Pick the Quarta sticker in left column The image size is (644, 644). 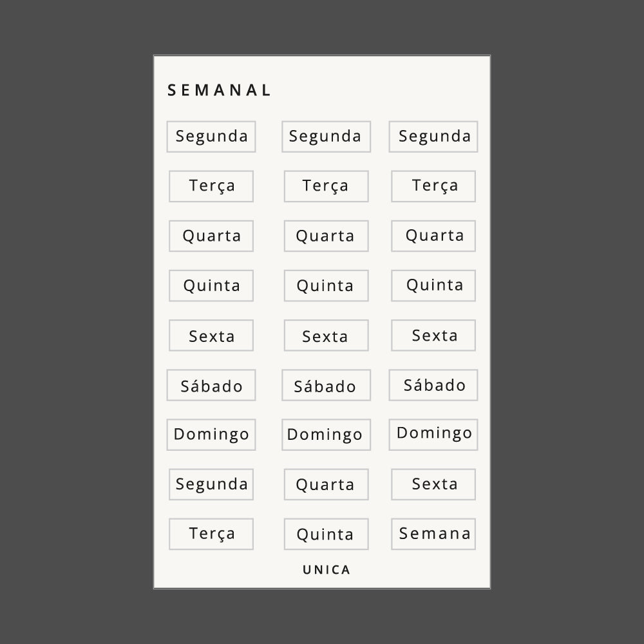[x=211, y=236]
